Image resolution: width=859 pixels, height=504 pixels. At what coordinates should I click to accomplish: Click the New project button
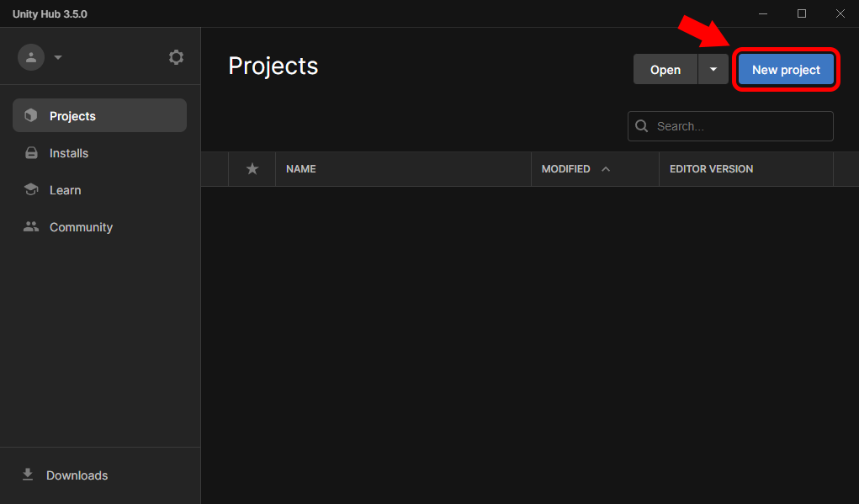[786, 70]
